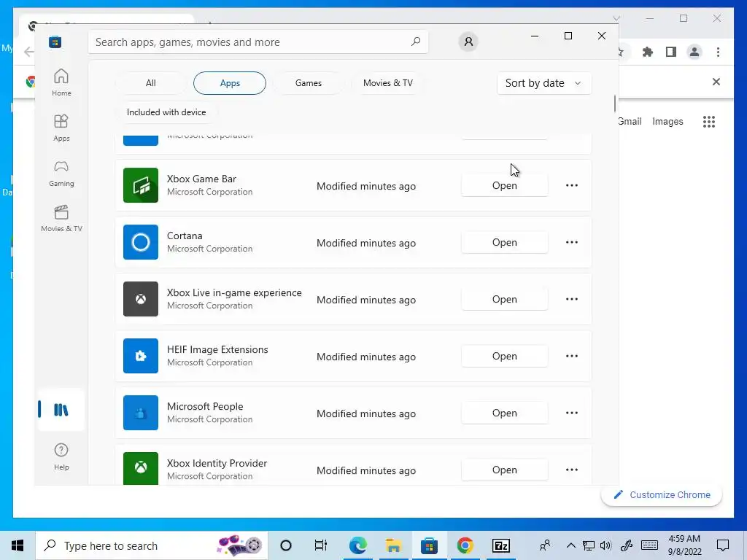Open Chrome three-dot menu
This screenshot has height=560, width=747.
718,52
